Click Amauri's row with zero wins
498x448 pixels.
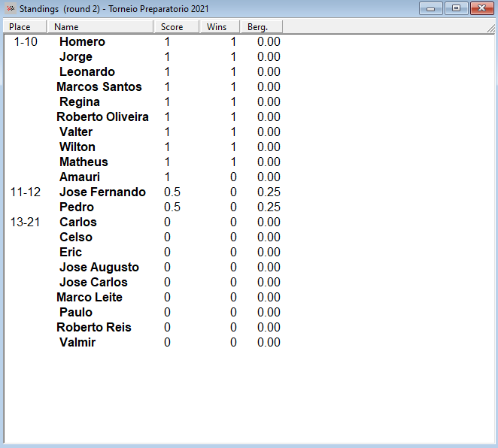click(x=80, y=177)
